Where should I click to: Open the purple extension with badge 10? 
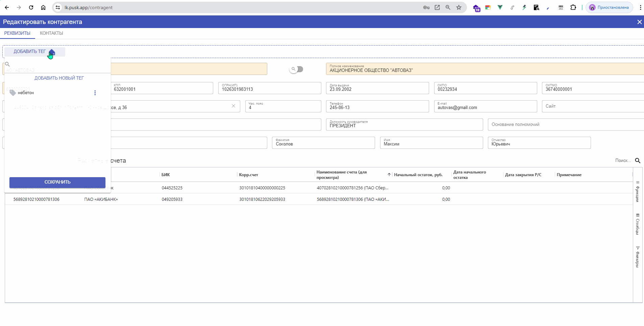tap(476, 8)
